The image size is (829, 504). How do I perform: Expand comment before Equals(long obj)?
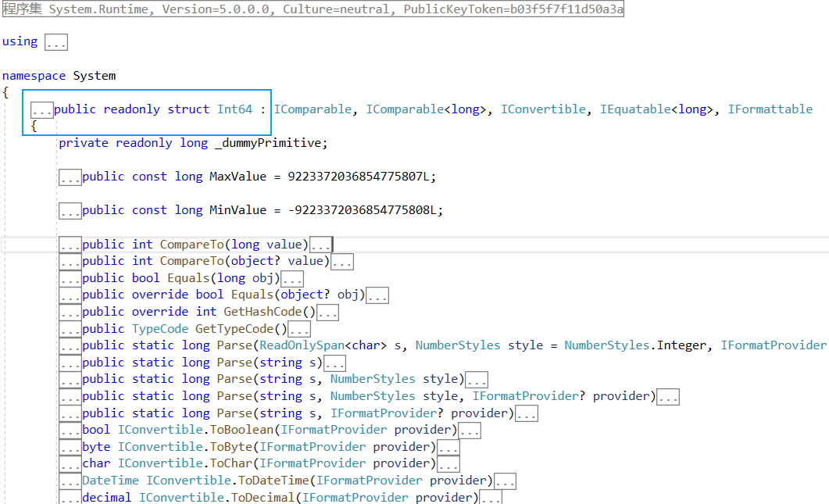click(70, 279)
